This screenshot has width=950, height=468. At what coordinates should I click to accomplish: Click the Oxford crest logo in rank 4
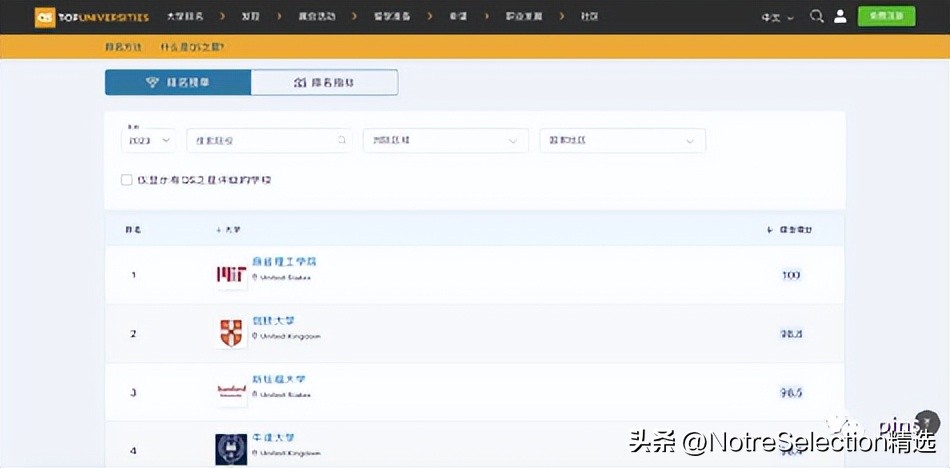(x=231, y=449)
